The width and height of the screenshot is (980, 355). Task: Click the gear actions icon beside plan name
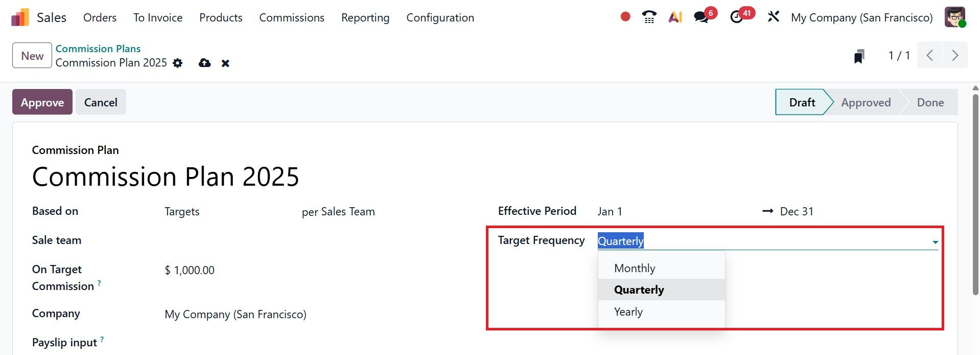click(177, 63)
